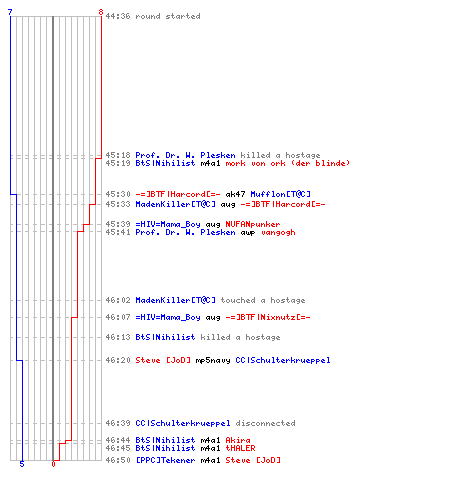The image size is (450, 500).
Task: Select player name Prof. Dr. W. Plesken at 45:18
Action: (185, 155)
